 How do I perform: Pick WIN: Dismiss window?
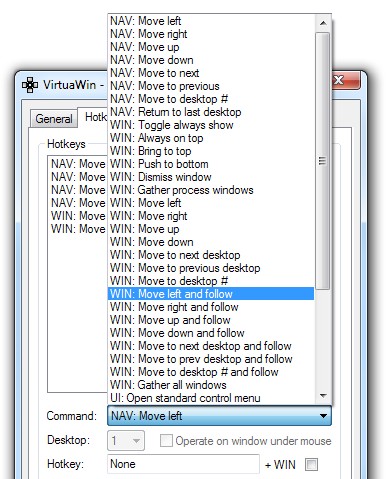211,177
